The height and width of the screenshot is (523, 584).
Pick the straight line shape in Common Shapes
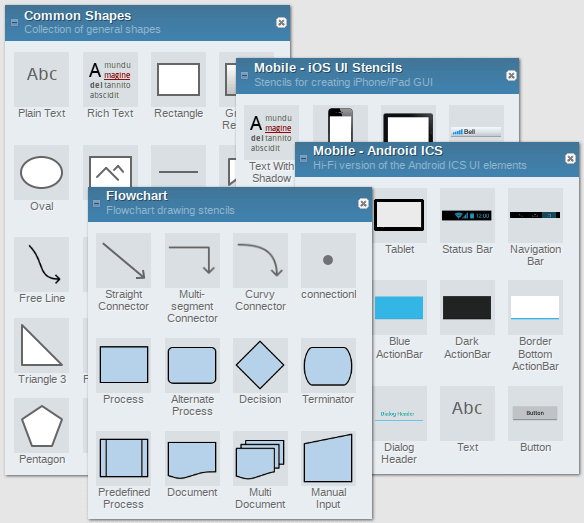pyautogui.click(x=178, y=167)
